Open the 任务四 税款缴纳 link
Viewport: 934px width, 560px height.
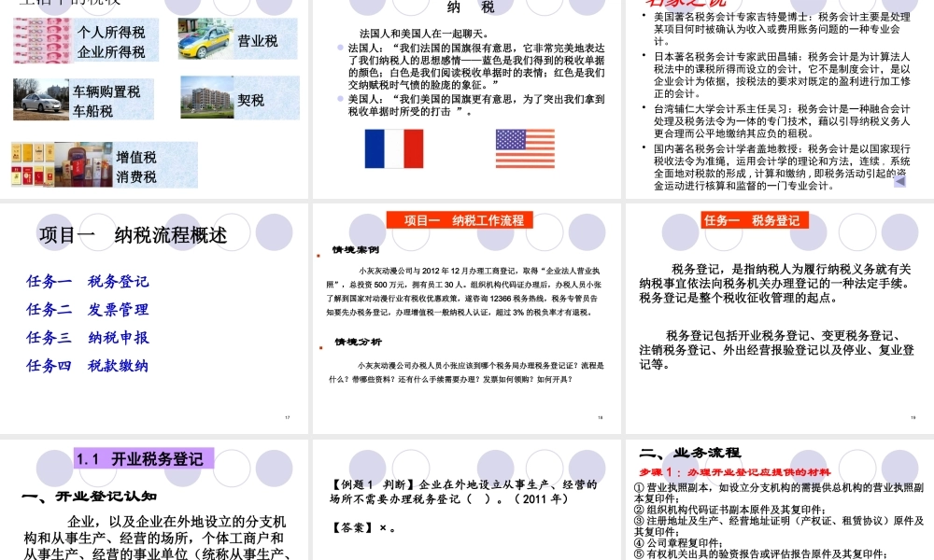(88, 365)
